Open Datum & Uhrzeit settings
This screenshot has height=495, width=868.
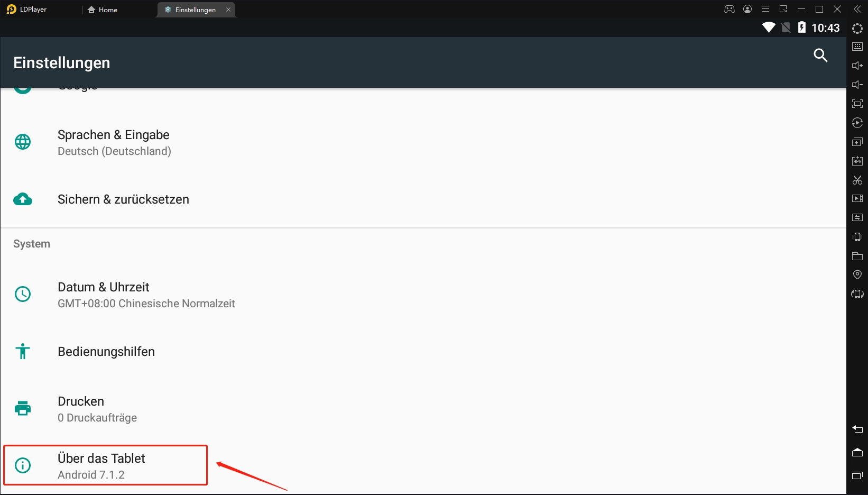coord(423,295)
